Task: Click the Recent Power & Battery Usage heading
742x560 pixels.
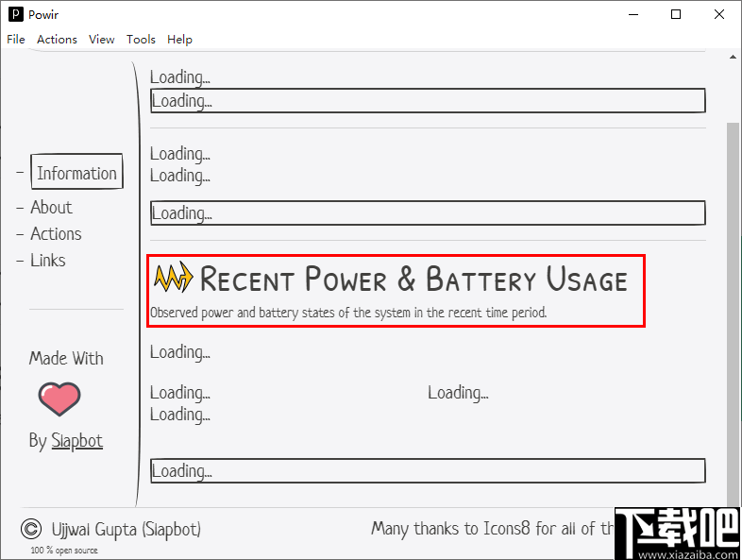Action: [x=413, y=279]
